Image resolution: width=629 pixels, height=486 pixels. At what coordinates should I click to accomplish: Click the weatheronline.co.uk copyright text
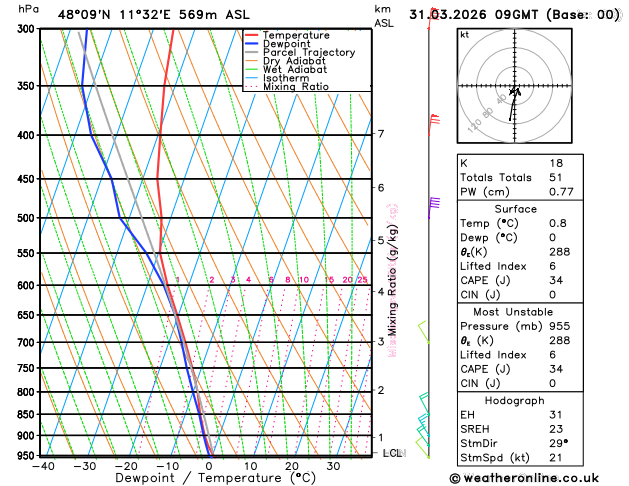pyautogui.click(x=524, y=478)
